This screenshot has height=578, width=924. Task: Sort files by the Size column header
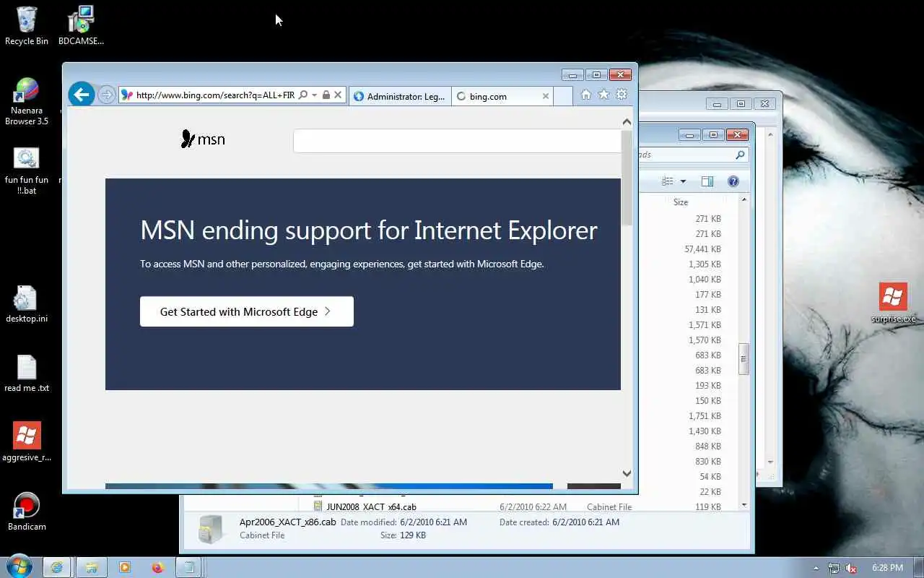pyautogui.click(x=681, y=202)
